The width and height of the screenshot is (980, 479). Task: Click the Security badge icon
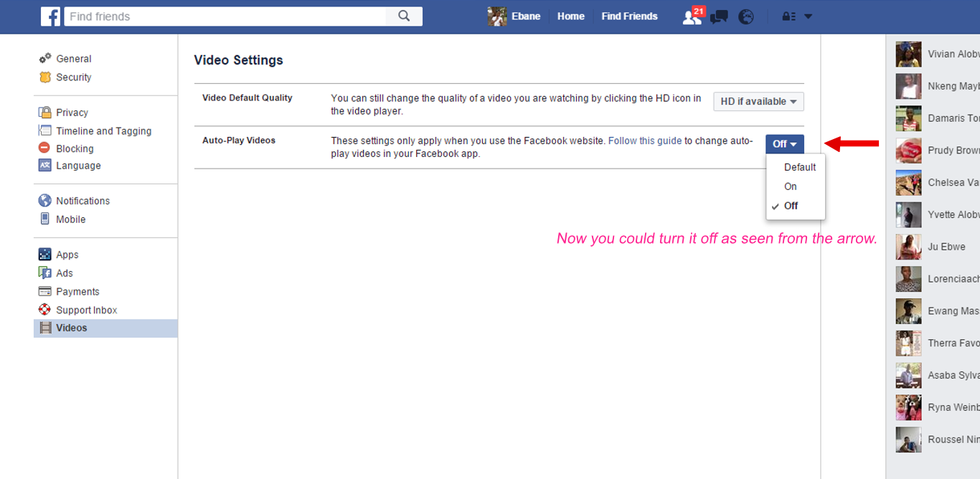tap(45, 77)
